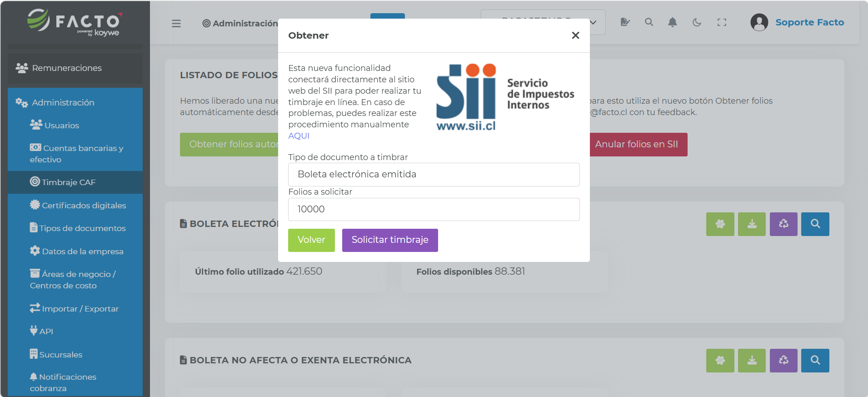The height and width of the screenshot is (397, 868).
Task: Click the Certificados digitales badge icon
Action: 35,205
